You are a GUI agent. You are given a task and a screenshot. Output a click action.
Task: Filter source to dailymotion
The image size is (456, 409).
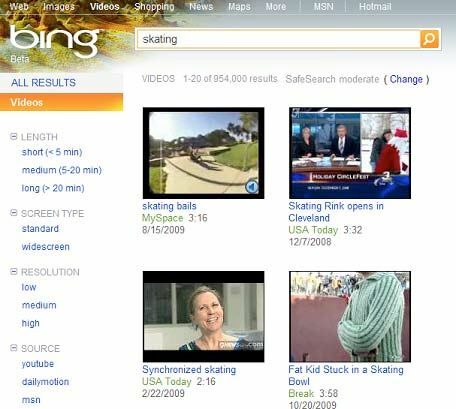point(45,382)
